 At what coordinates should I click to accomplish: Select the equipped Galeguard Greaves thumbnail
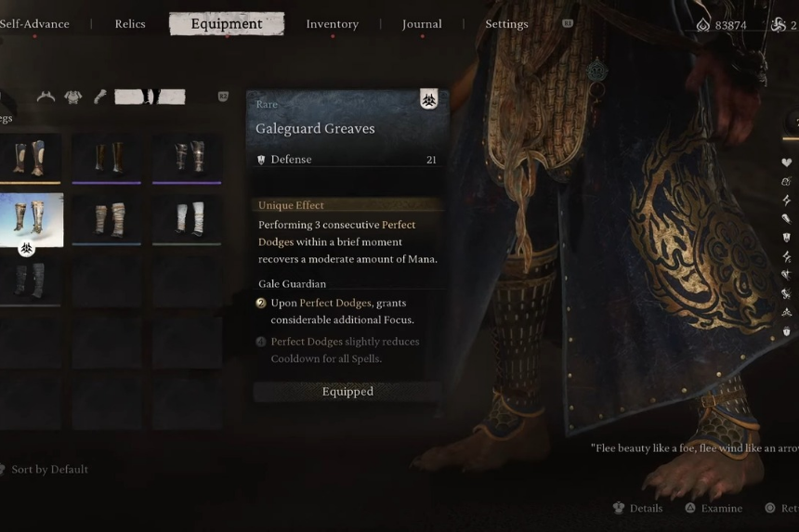pos(32,220)
